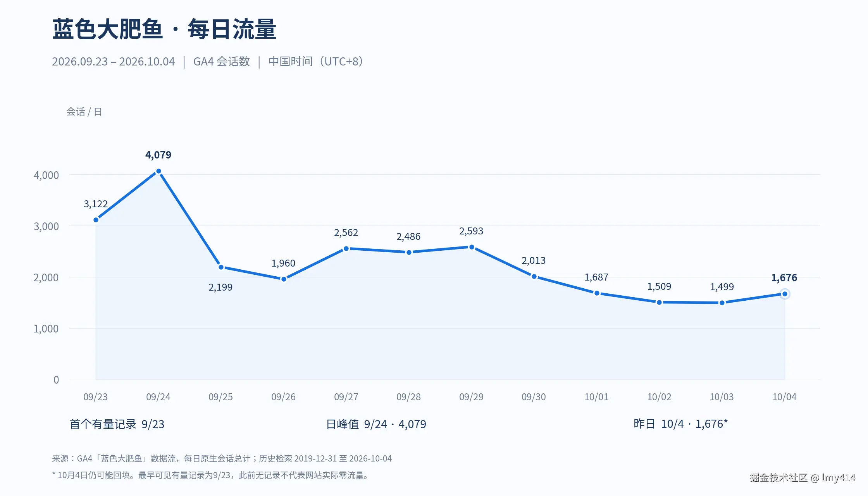Click the 3,122 value label

[x=96, y=204]
